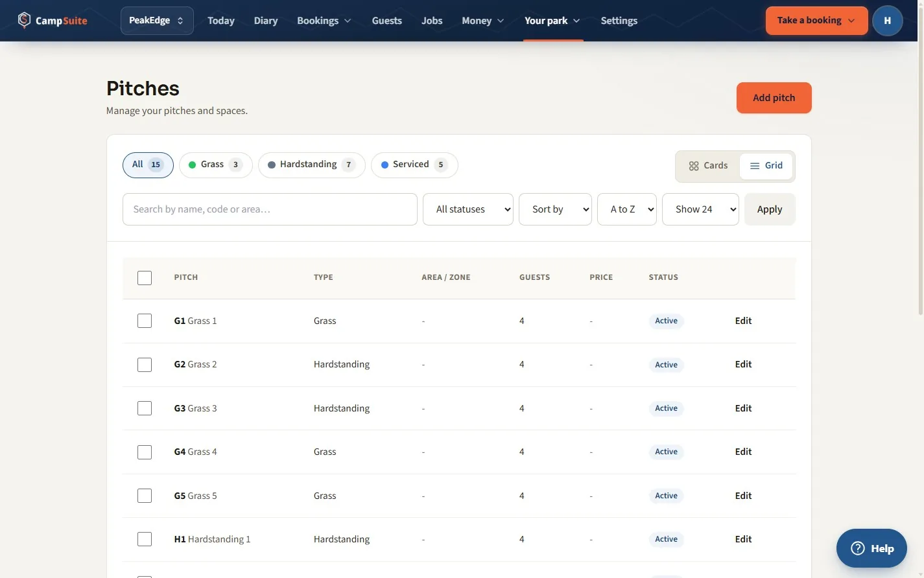Click the Add pitch button

(774, 98)
